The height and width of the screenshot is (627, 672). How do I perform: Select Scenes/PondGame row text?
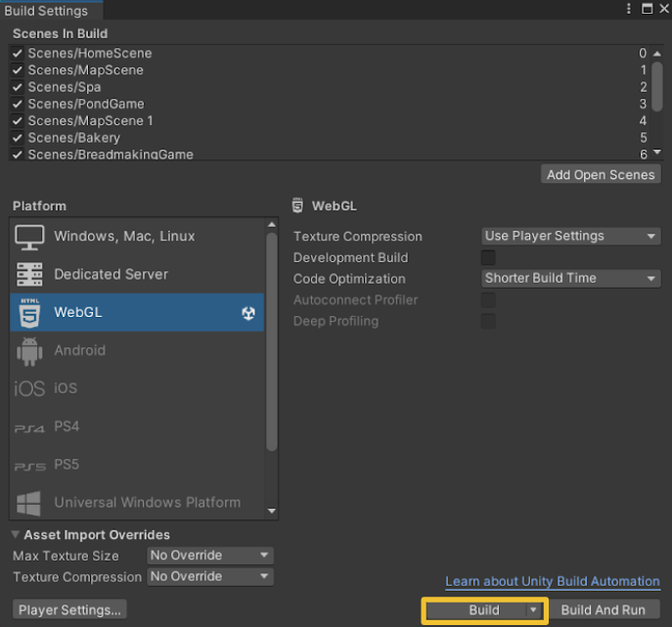[x=86, y=104]
